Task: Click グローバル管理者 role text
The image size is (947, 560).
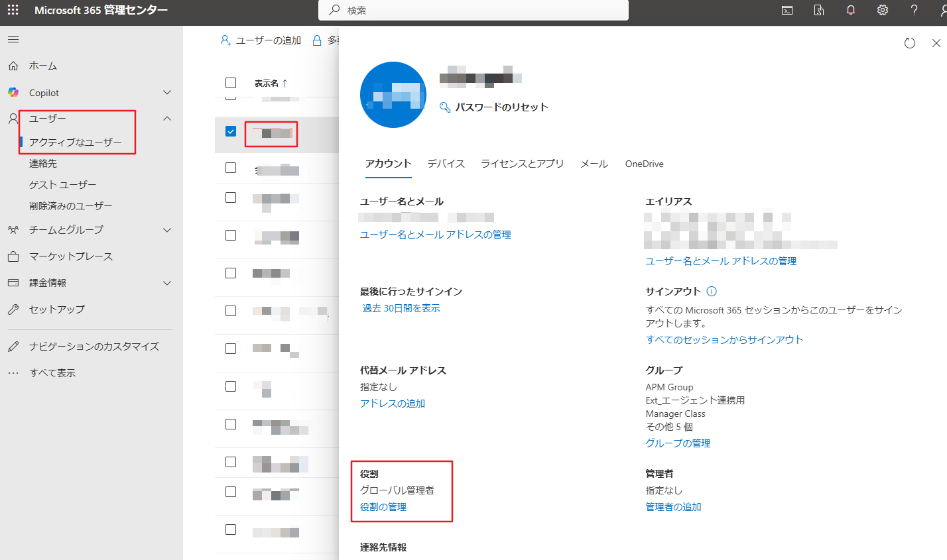Action: [x=397, y=490]
